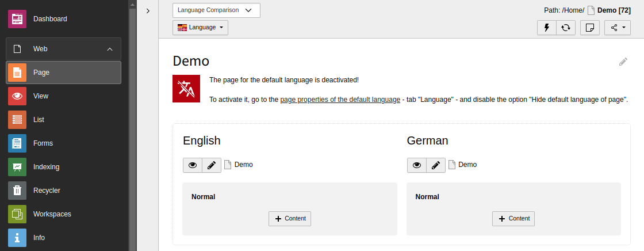Expand the page tree panel arrow

(x=148, y=11)
